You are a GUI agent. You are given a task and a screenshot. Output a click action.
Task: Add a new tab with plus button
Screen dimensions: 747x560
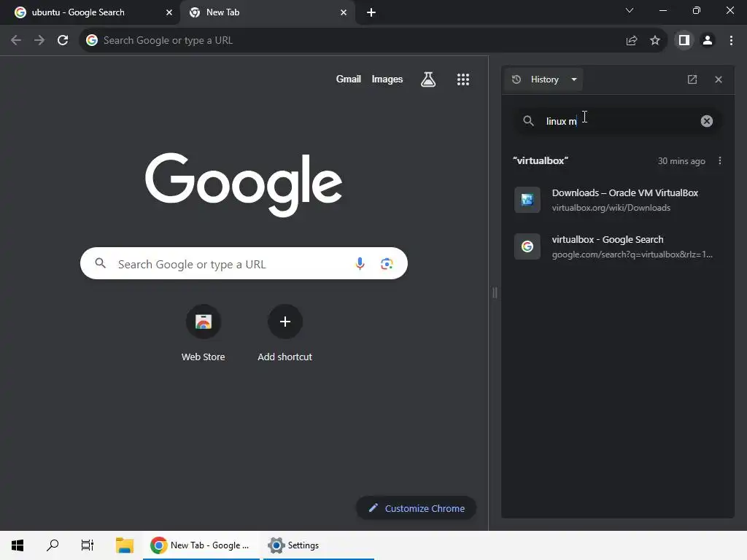[x=371, y=12]
